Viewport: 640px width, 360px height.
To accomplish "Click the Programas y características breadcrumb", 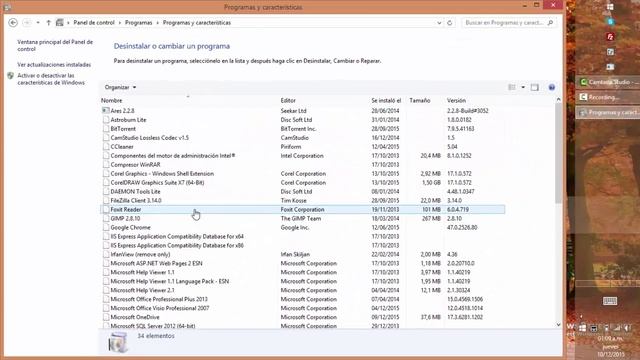I will pyautogui.click(x=197, y=23).
